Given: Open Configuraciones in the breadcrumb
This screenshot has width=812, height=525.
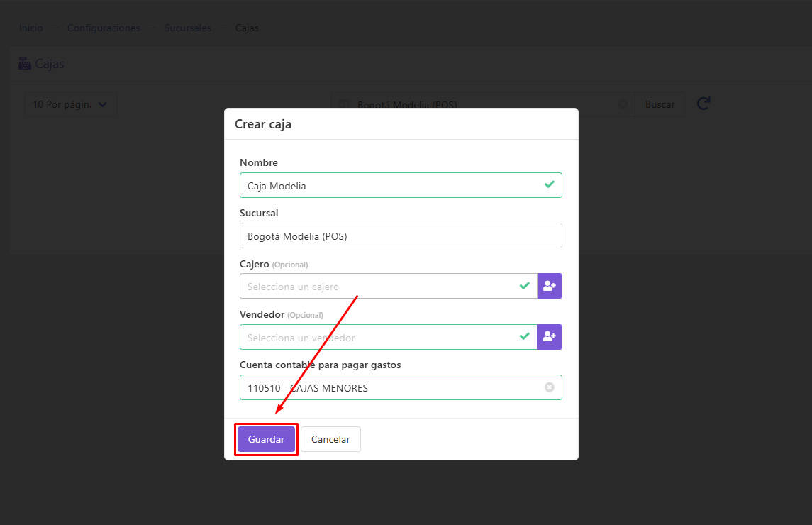Looking at the screenshot, I should point(104,28).
